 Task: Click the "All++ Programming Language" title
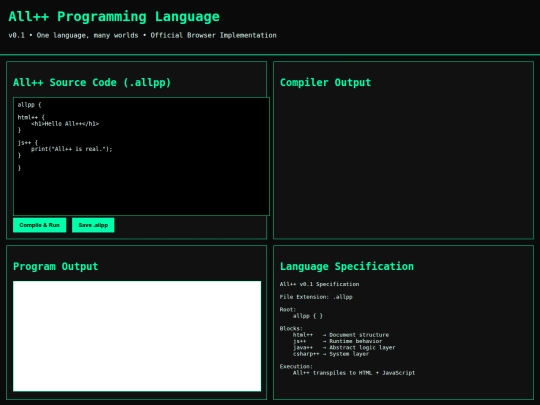click(x=114, y=17)
